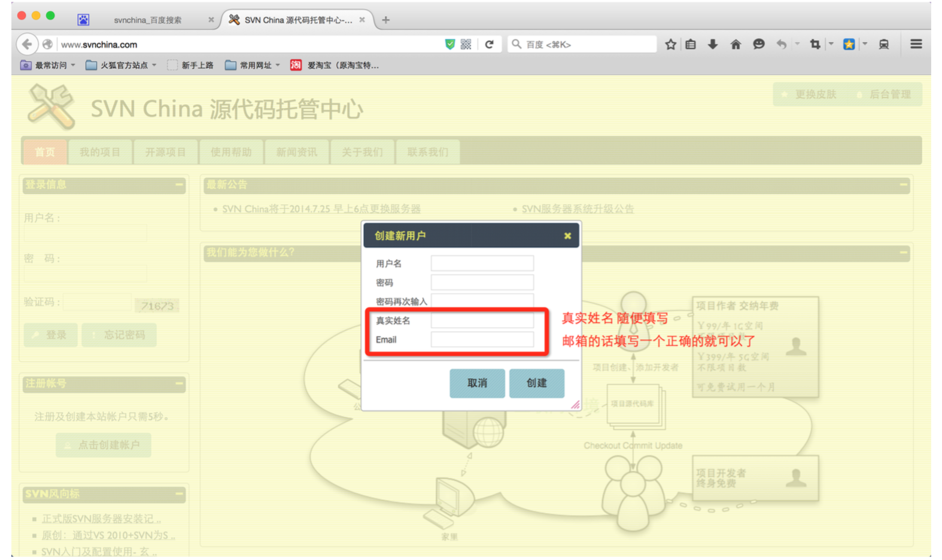Select the 联系我们 navigation tab
This screenshot has height=560, width=942.
click(428, 152)
